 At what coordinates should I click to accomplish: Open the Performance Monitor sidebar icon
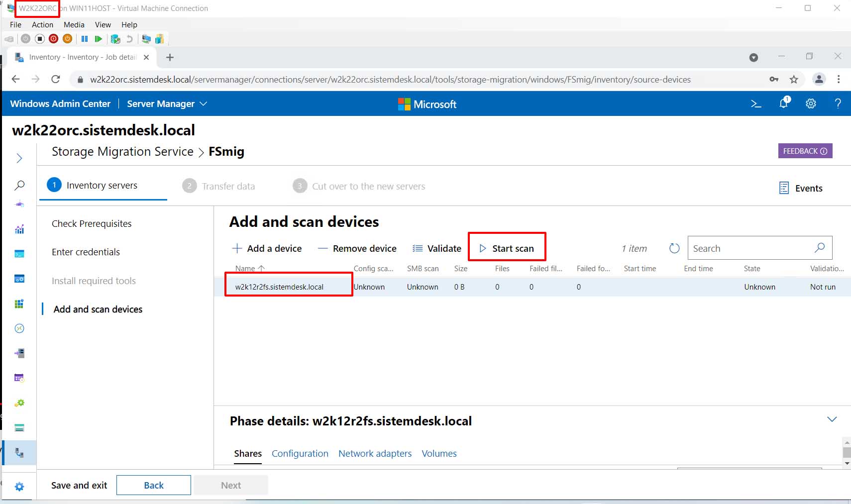pyautogui.click(x=19, y=229)
